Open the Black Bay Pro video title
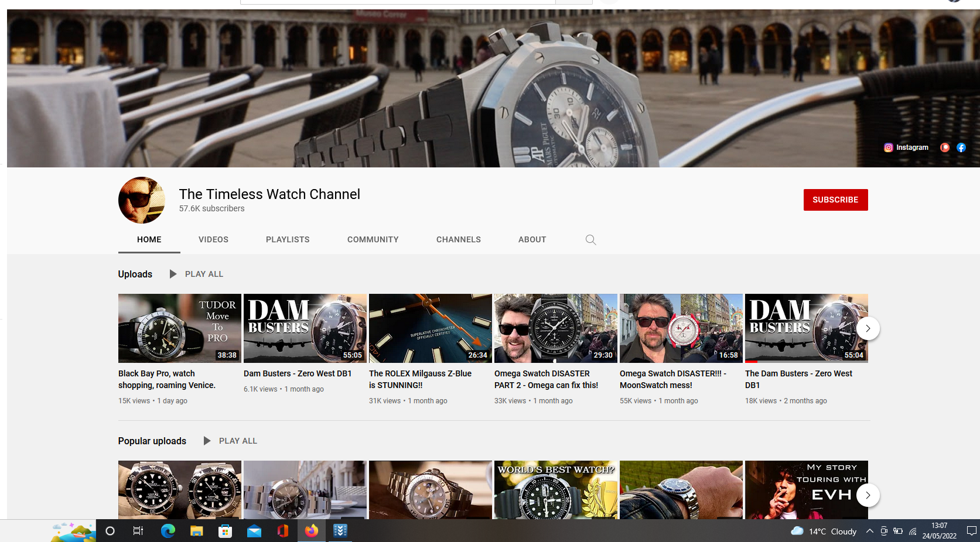Screen dimensions: 980x542 [167, 379]
